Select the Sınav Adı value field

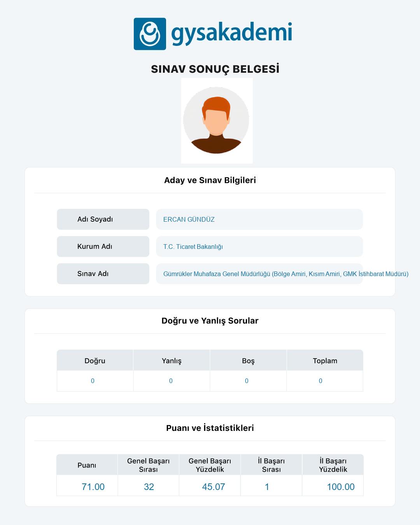tap(259, 274)
